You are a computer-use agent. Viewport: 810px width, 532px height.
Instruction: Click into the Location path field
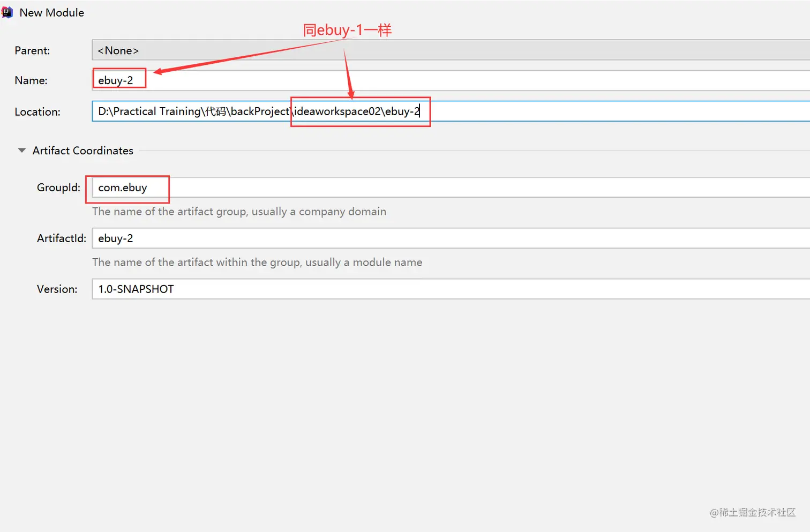point(451,111)
